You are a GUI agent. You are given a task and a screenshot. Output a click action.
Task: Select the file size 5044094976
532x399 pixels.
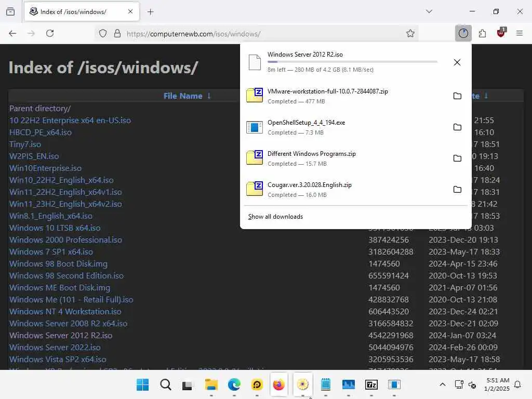pyautogui.click(x=391, y=347)
